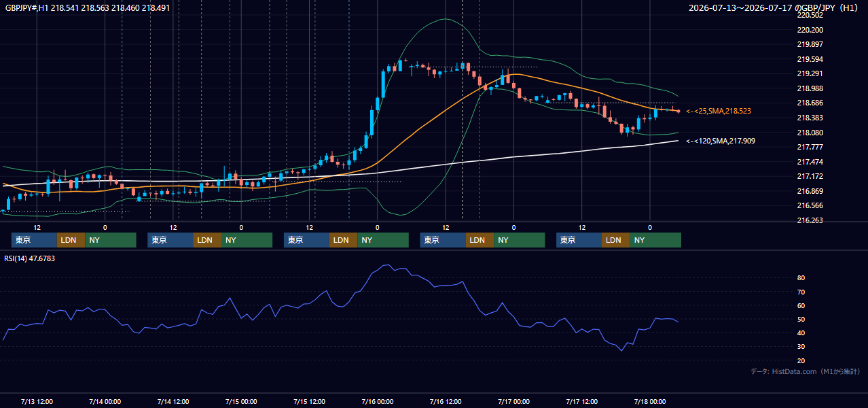Click RSI axis level 50
The image size is (868, 408).
801,319
